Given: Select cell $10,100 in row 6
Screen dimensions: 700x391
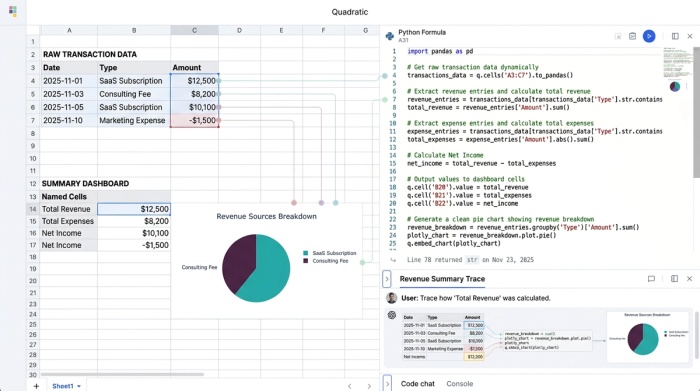Looking at the screenshot, I should pyautogui.click(x=194, y=107).
